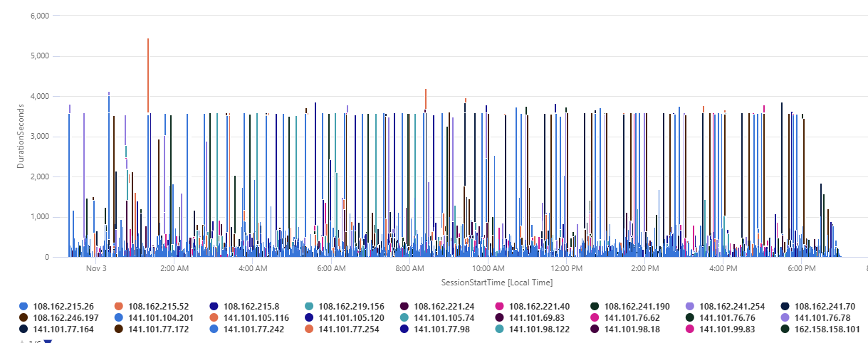
Task: Toggle legend series 108.162.215.26
Action: (x=56, y=306)
